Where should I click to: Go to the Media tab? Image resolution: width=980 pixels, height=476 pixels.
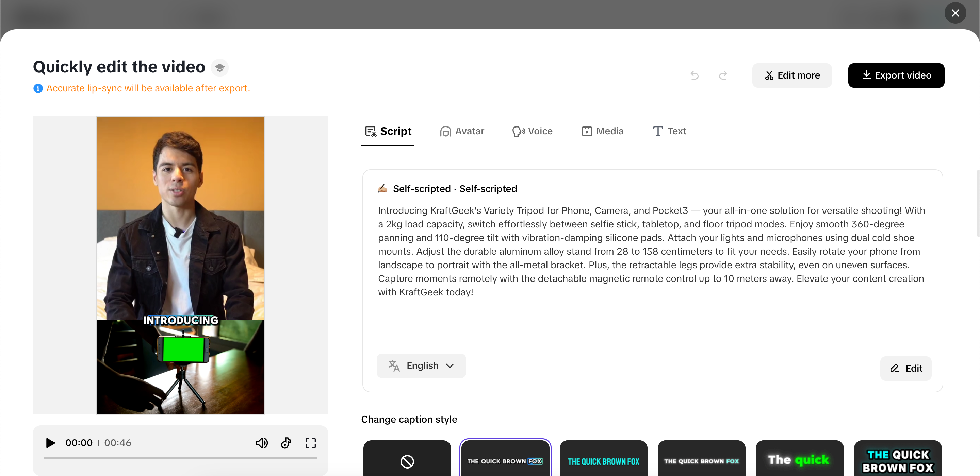[x=603, y=131]
